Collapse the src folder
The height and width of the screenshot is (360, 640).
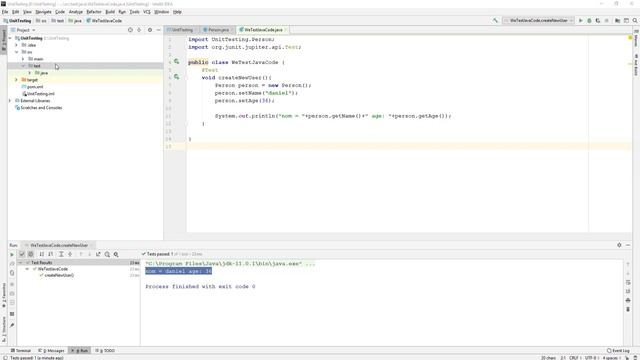[x=17, y=52]
